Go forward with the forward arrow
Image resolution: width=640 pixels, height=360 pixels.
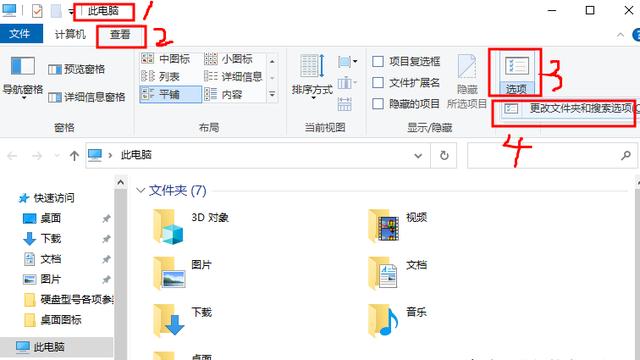pos(37,156)
